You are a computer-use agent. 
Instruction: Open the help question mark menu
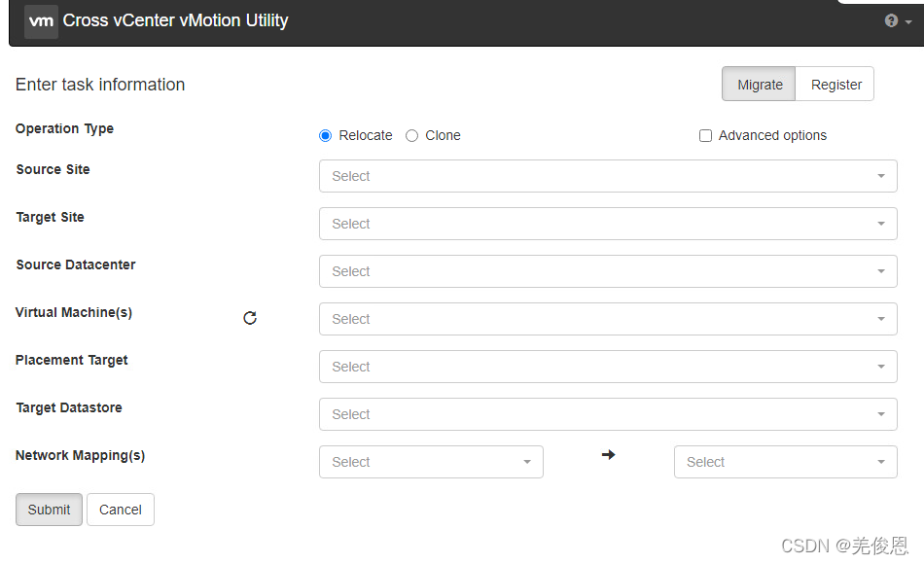point(898,21)
